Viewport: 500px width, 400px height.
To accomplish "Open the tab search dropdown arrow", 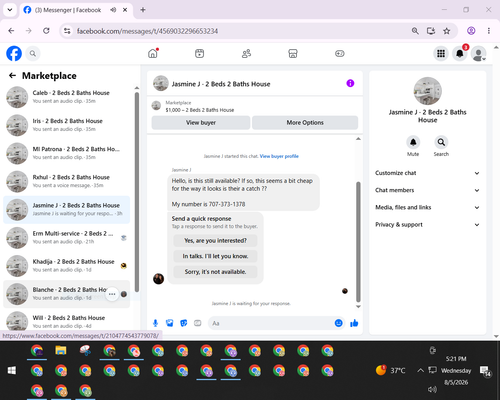I will click(10, 10).
